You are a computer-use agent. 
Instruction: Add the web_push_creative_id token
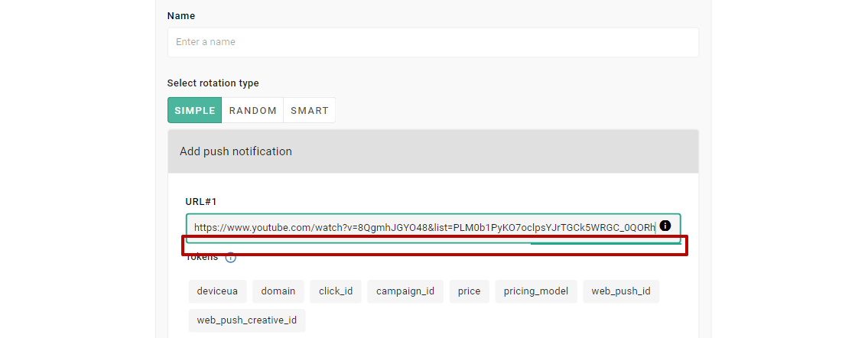point(247,320)
